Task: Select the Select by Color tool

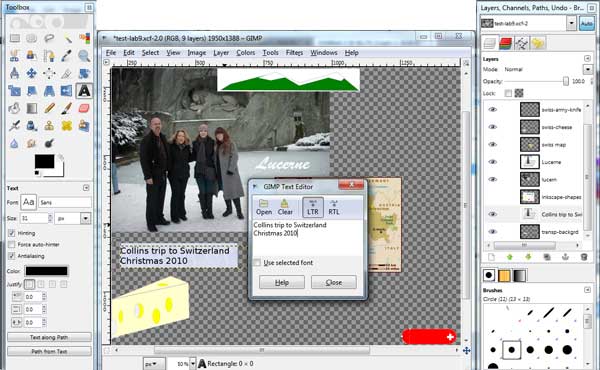Action: (x=84, y=38)
